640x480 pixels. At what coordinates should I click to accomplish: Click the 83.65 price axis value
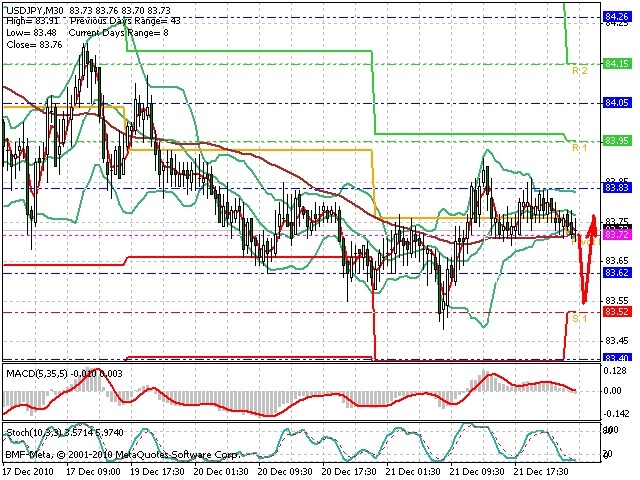tap(617, 260)
